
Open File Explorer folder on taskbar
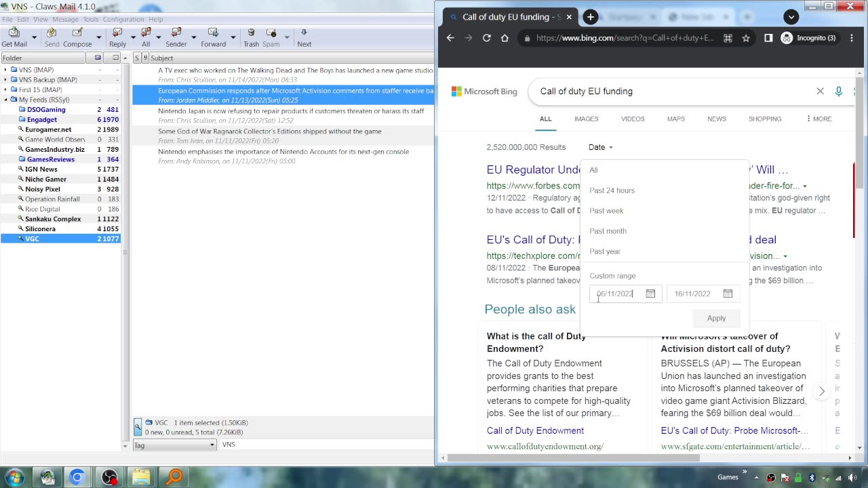[140, 477]
